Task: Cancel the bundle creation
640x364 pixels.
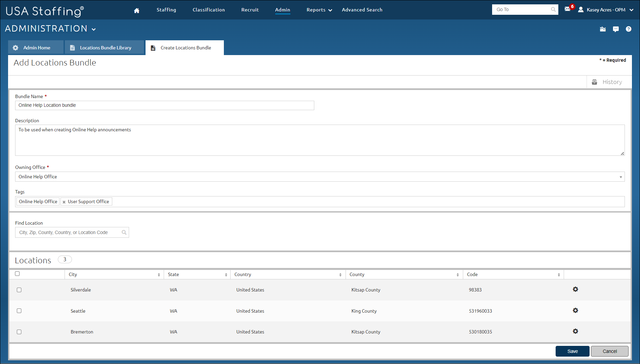Action: 609,351
